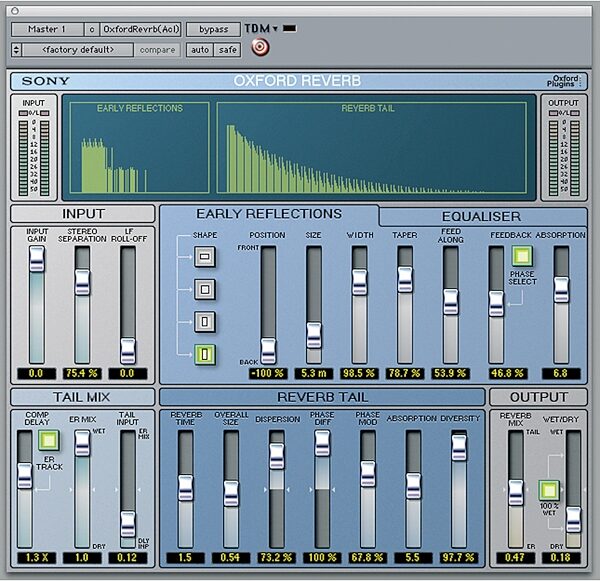Click the Size slider handle
This screenshot has width=600, height=581.
coord(314,336)
